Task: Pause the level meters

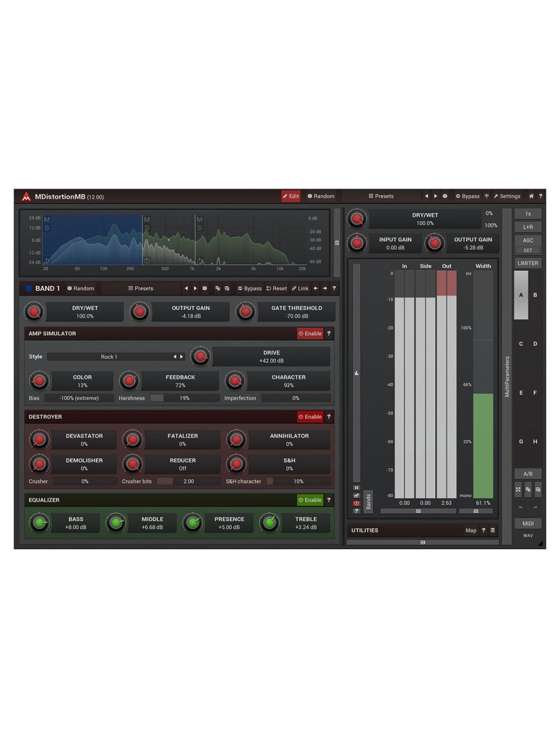Action: [x=356, y=488]
